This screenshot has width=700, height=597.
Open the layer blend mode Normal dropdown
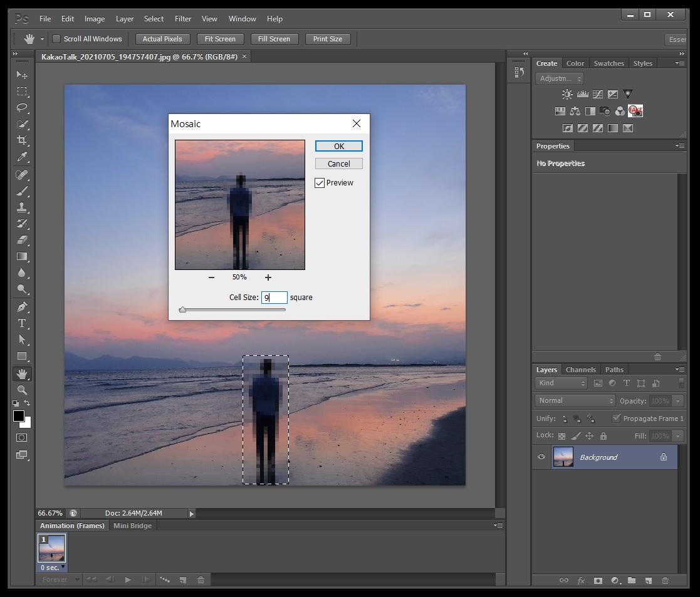(x=575, y=401)
